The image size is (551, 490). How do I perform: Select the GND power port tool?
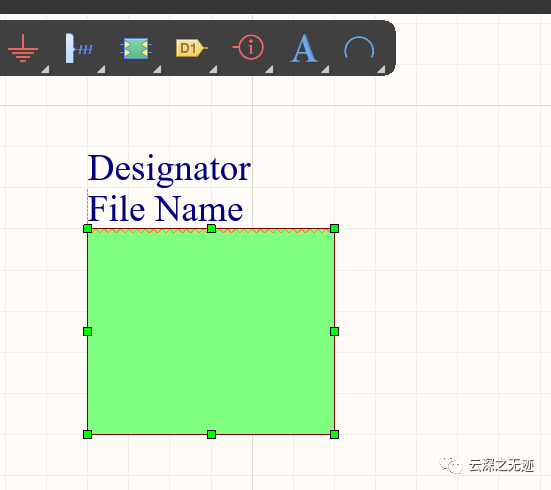tap(23, 48)
